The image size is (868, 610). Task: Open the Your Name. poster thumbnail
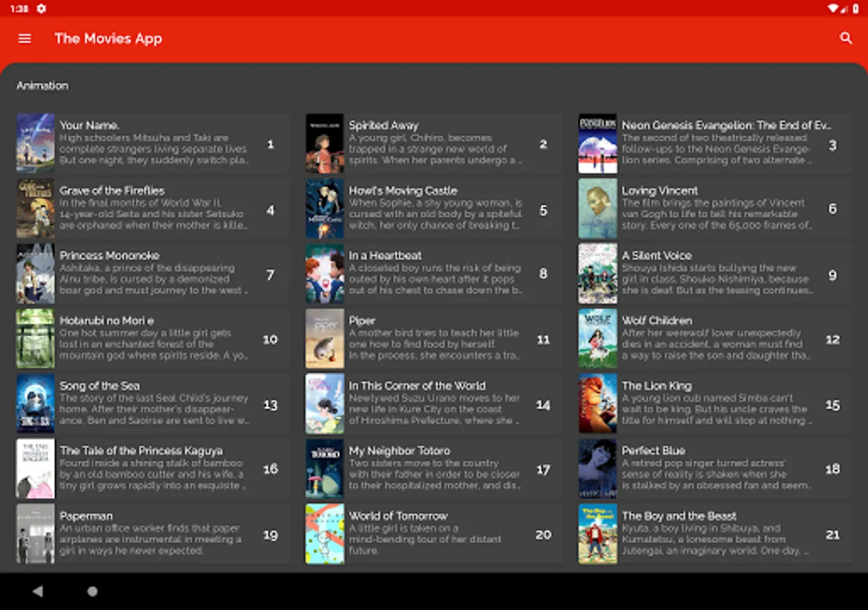(35, 144)
